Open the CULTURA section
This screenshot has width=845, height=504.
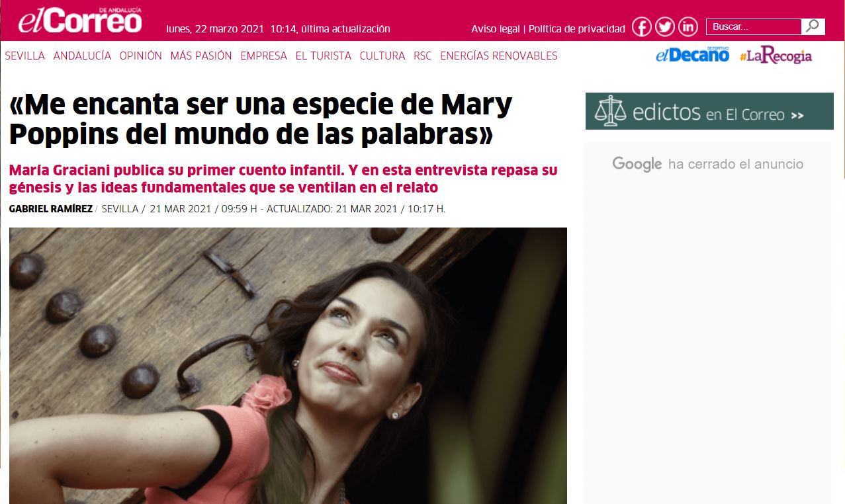pos(382,56)
